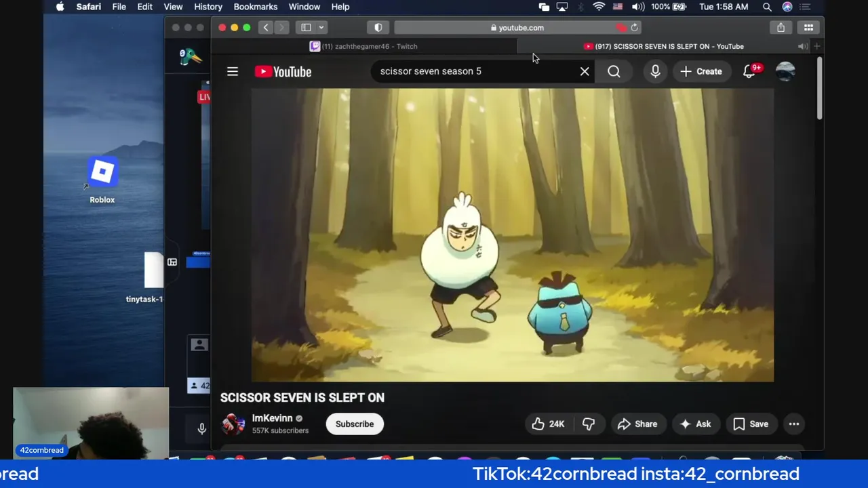Click the video player frame

click(513, 235)
